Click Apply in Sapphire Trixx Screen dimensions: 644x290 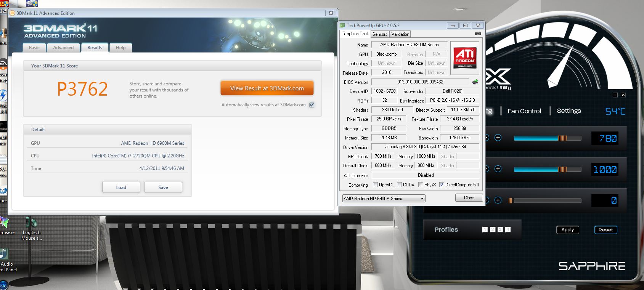point(567,230)
